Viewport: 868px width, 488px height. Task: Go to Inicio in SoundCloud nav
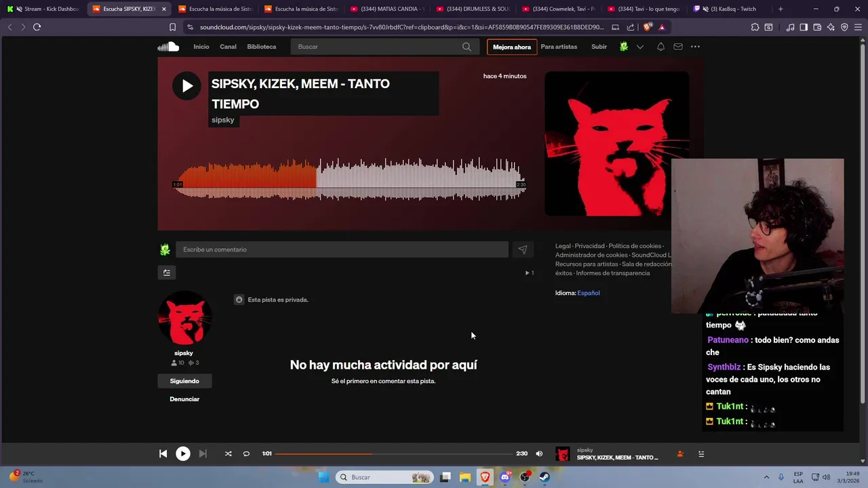coord(201,47)
